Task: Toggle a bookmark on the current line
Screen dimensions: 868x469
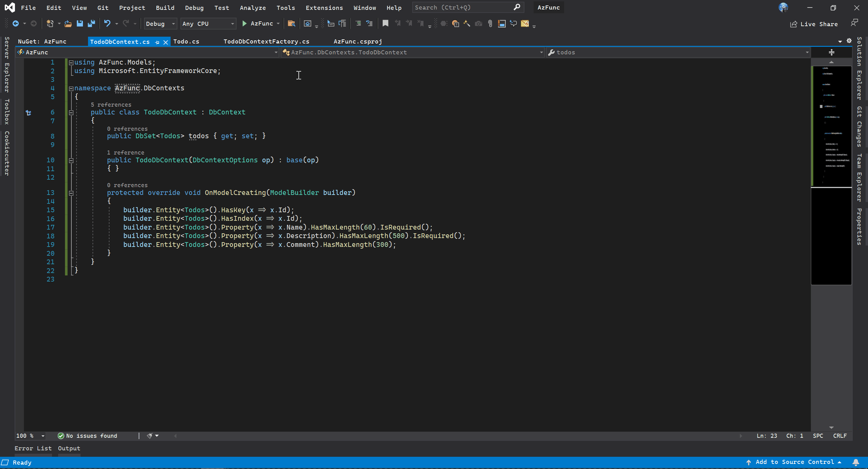Action: pos(385,23)
